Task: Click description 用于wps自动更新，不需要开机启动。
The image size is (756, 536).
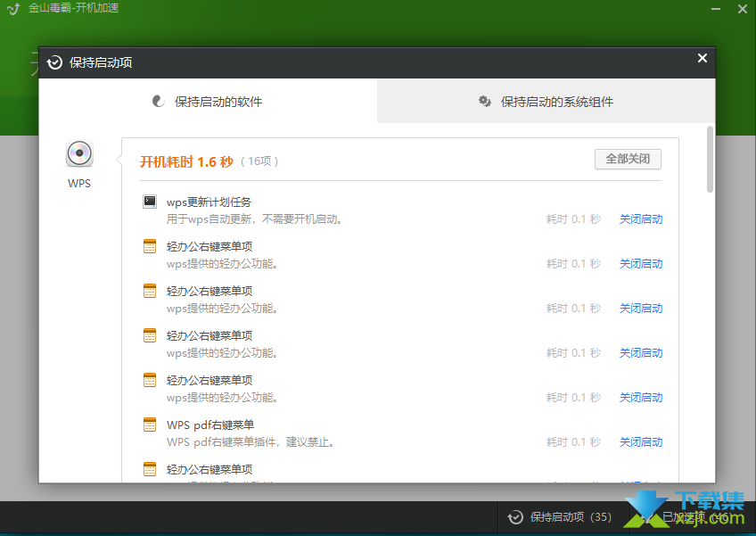Action: point(256,219)
